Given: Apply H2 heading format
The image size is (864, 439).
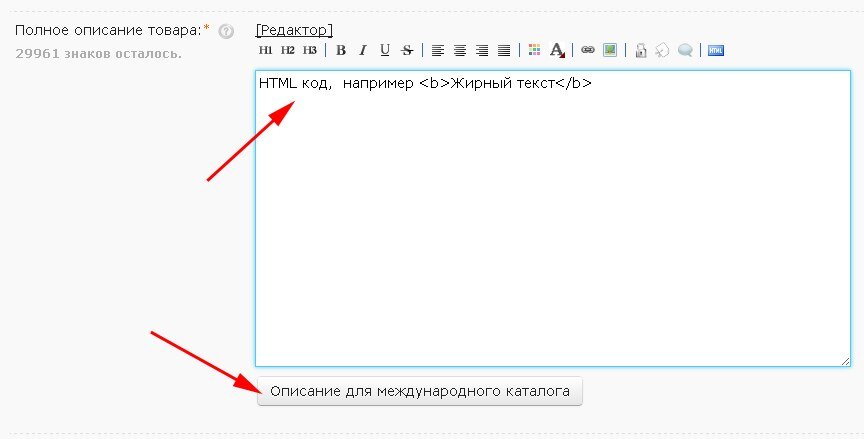Looking at the screenshot, I should pos(287,50).
